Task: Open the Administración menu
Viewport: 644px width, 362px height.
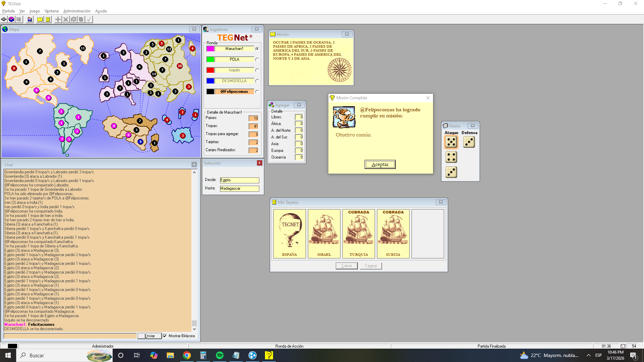Action: coord(77,11)
